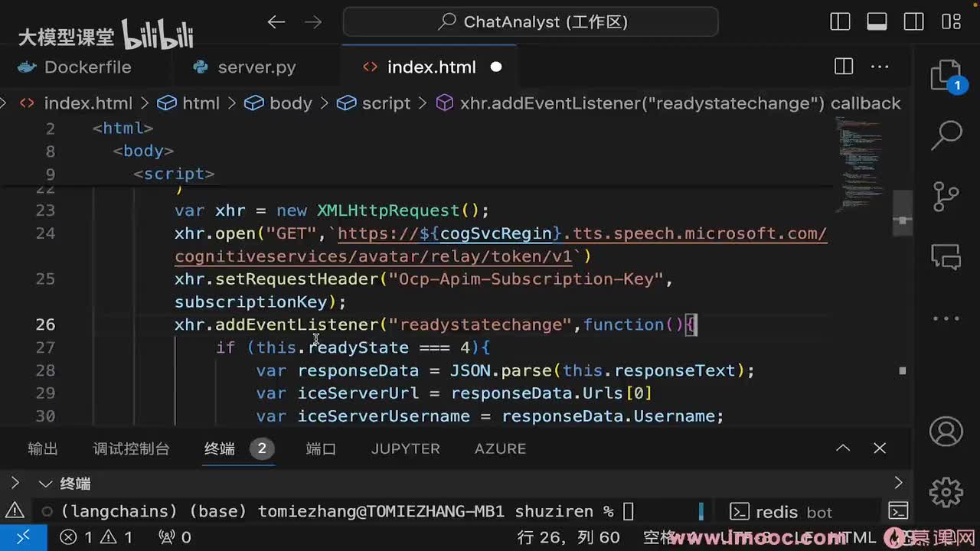Screen dimensions: 980x551
Task: Open the ChatAnalyst command center search
Action: pos(531,22)
